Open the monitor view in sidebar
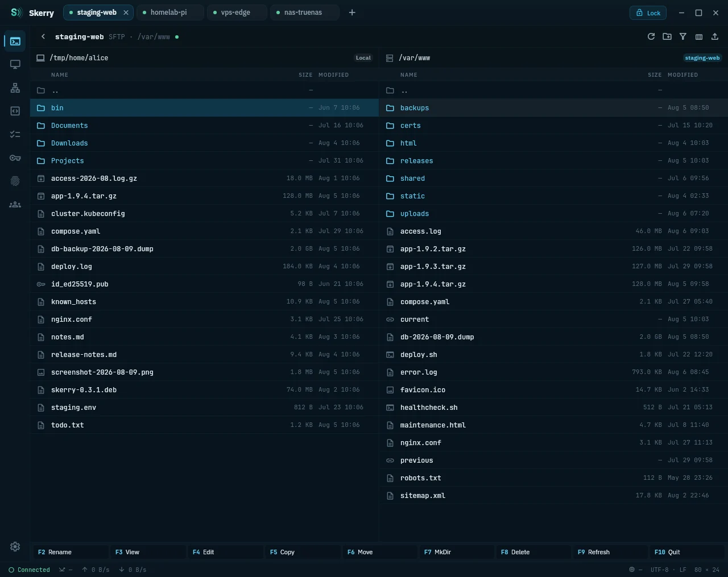This screenshot has height=577, width=728. [15, 65]
